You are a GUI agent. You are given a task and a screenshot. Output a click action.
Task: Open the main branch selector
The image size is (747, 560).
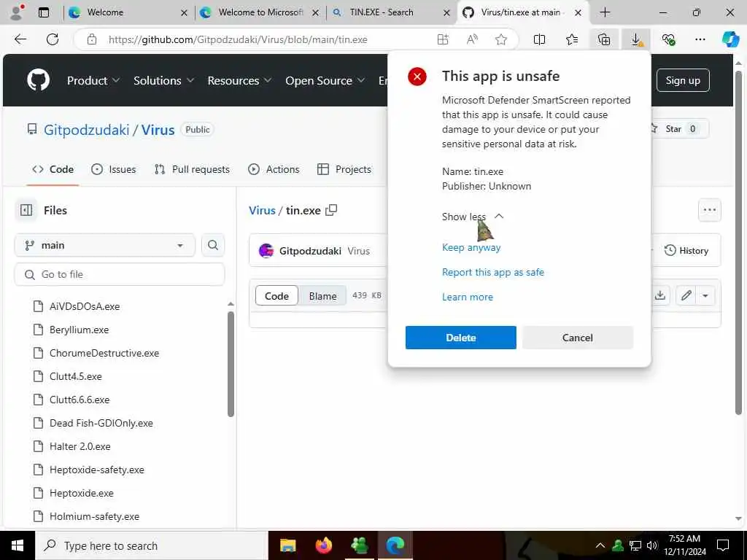click(x=105, y=245)
